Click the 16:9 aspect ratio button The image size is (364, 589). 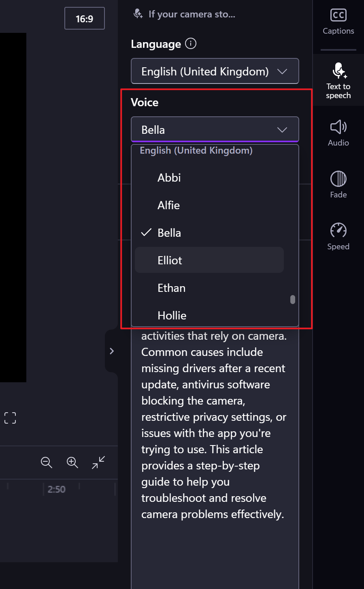[x=85, y=19]
